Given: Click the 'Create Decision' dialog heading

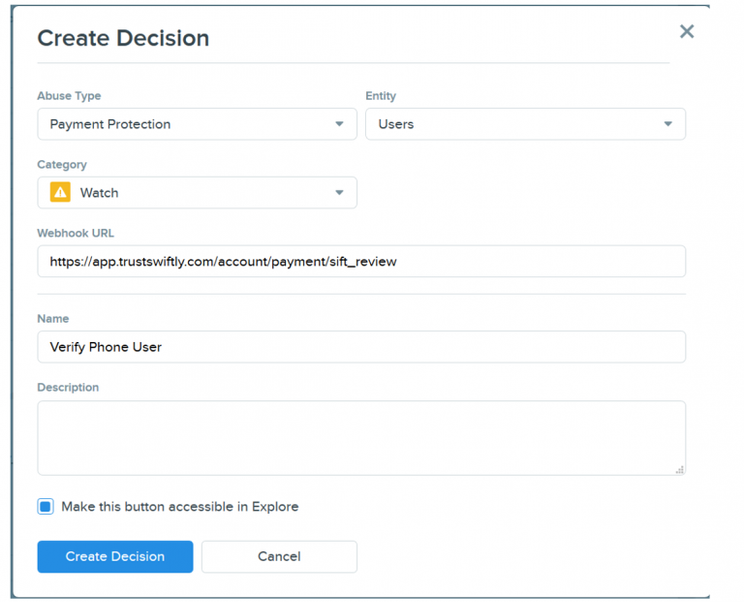Looking at the screenshot, I should [x=123, y=39].
